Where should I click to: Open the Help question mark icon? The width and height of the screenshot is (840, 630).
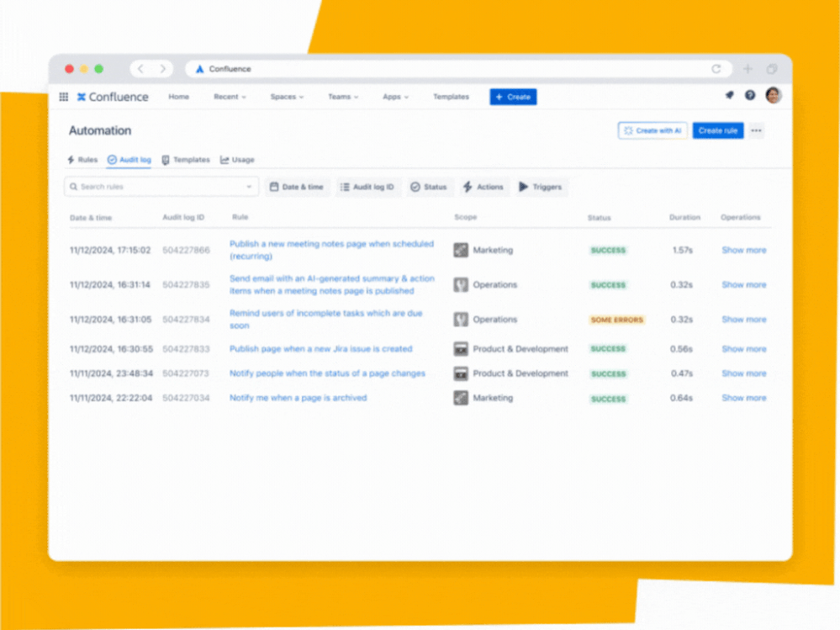[x=750, y=95]
